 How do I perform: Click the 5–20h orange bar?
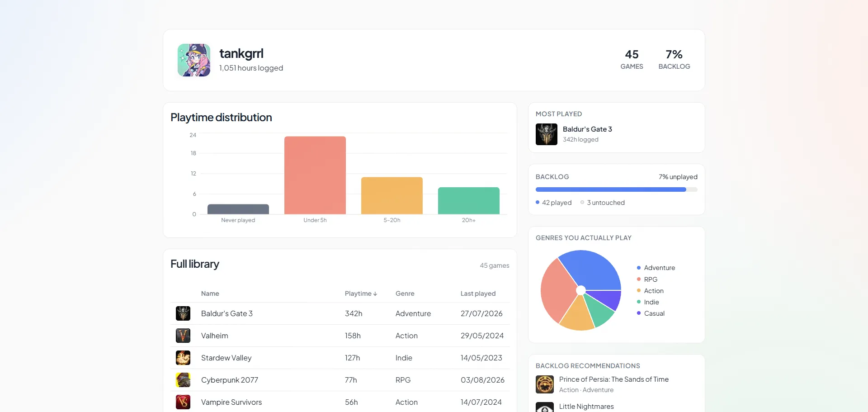tap(392, 196)
